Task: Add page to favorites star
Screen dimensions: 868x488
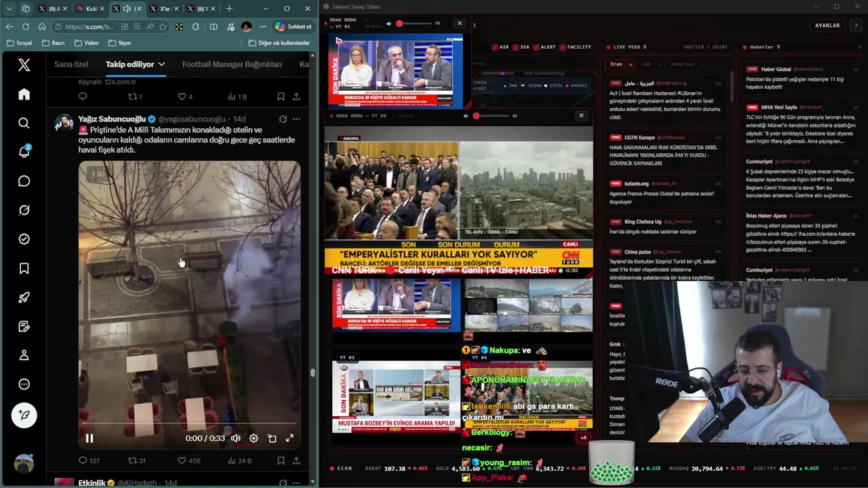Action: (163, 26)
